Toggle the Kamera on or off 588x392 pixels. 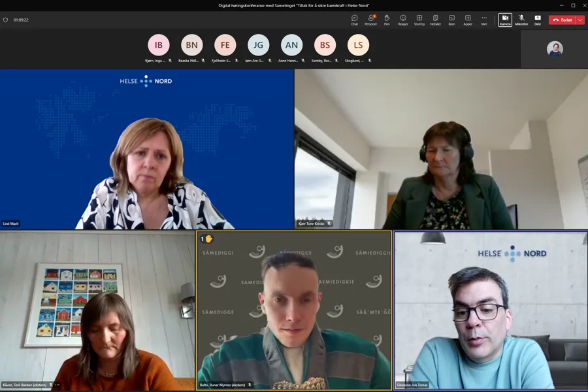505,20
